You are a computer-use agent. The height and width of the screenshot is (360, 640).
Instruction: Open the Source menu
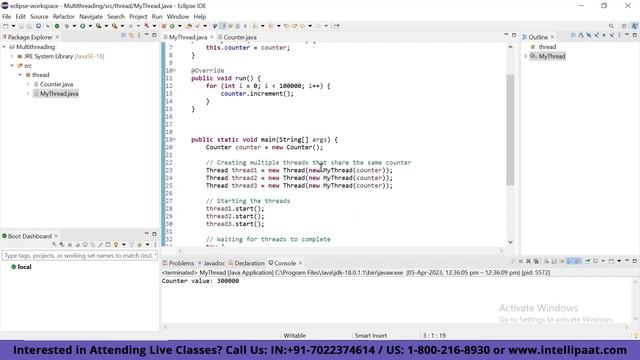point(39,17)
